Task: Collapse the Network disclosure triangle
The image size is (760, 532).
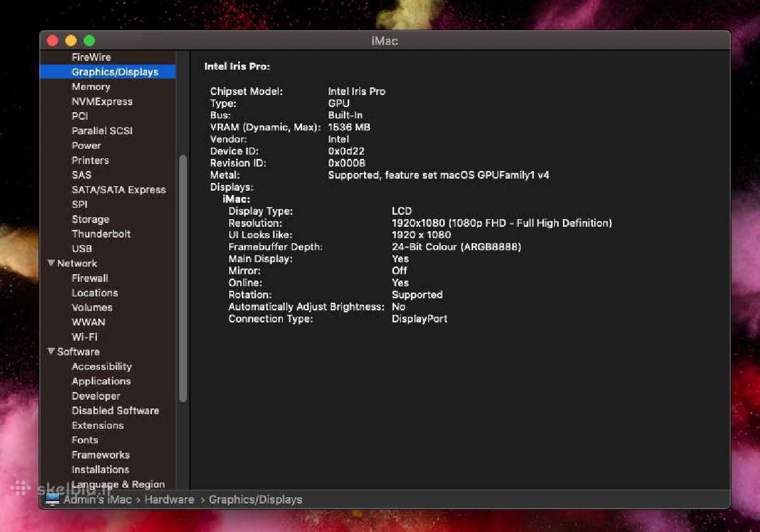Action: (x=51, y=263)
